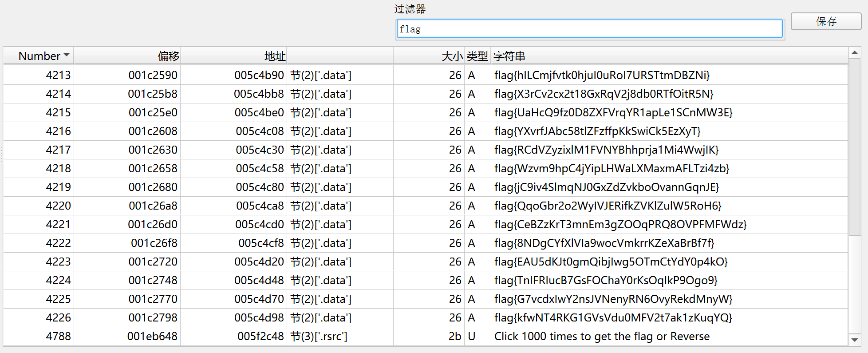
Task: Sort by the 字符串 string column header
Action: [x=509, y=56]
